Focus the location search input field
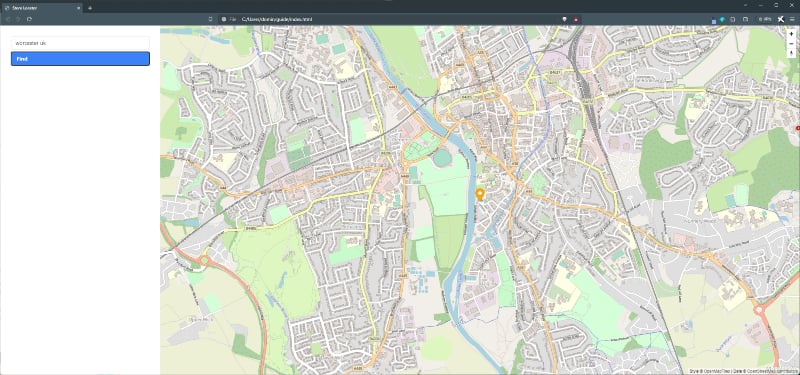Image resolution: width=800 pixels, height=375 pixels. (x=80, y=43)
